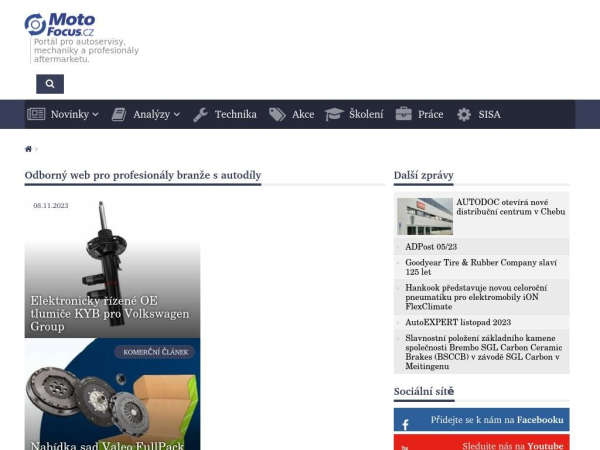Expand the Novinky dropdown chevron
Viewport: 600px width, 450px height.
[x=96, y=114]
